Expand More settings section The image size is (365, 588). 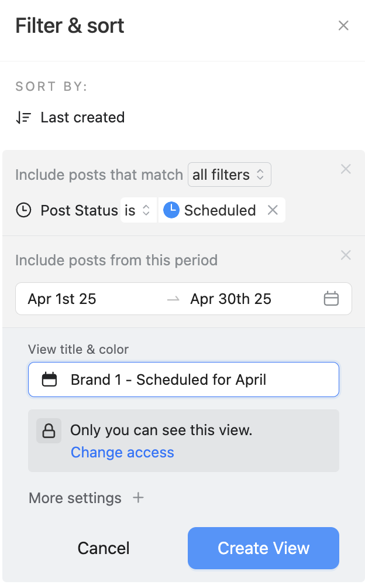[75, 498]
